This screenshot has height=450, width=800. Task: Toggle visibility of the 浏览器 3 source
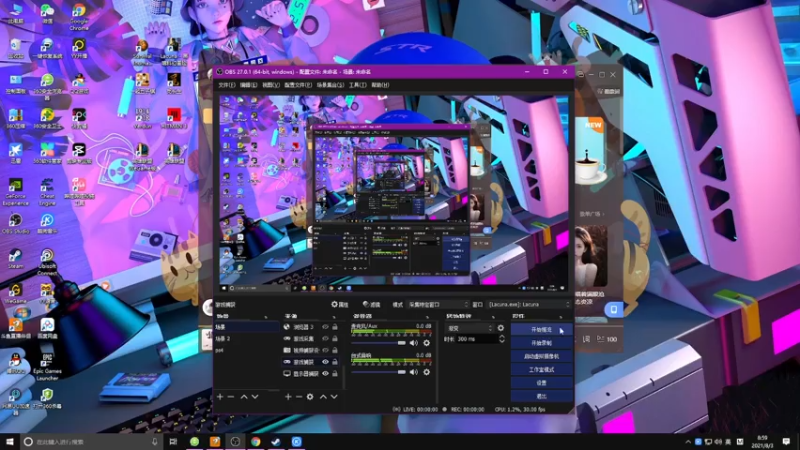pos(325,327)
